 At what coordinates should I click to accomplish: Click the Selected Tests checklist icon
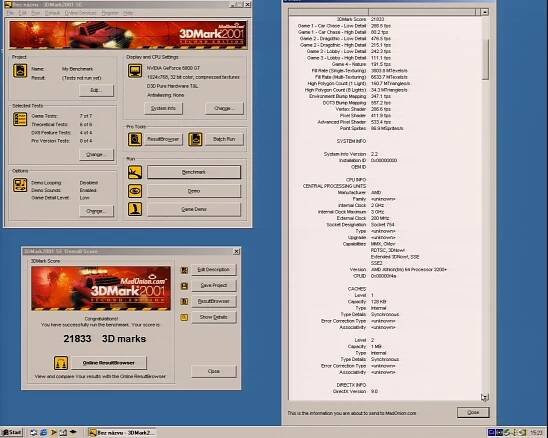click(x=20, y=119)
